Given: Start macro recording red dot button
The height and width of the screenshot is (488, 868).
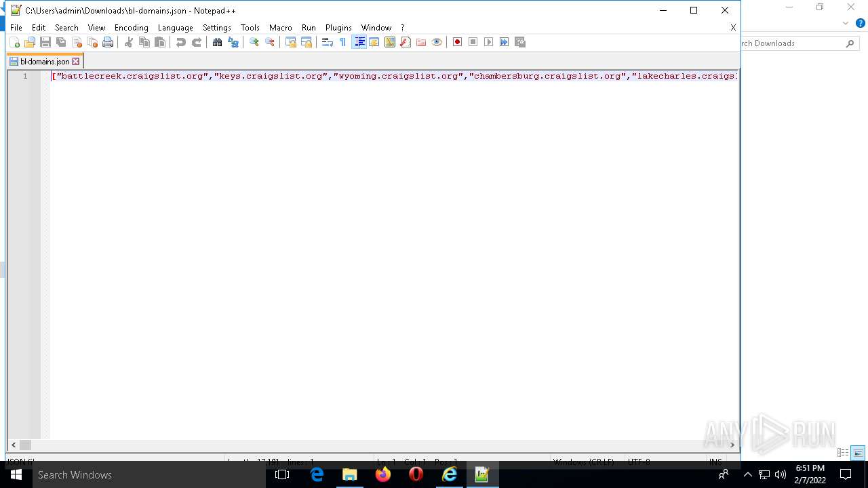Looking at the screenshot, I should tap(458, 42).
